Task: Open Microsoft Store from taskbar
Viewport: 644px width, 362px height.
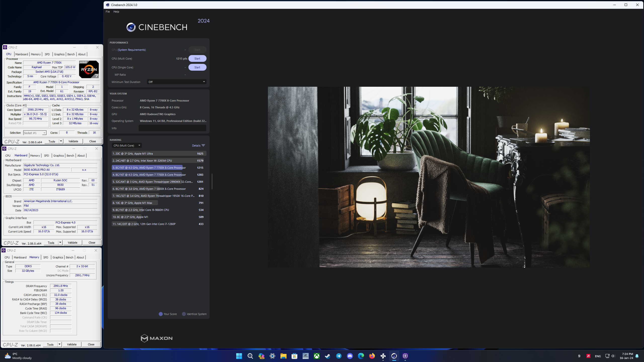Action: click(x=294, y=356)
